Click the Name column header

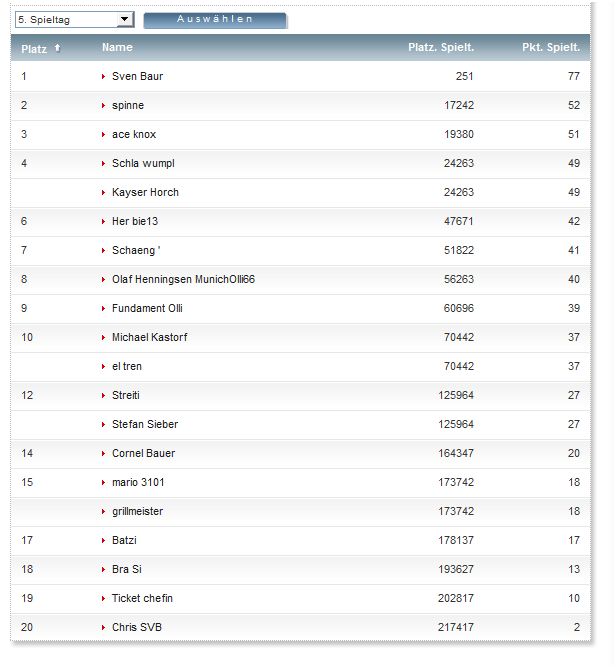click(117, 47)
